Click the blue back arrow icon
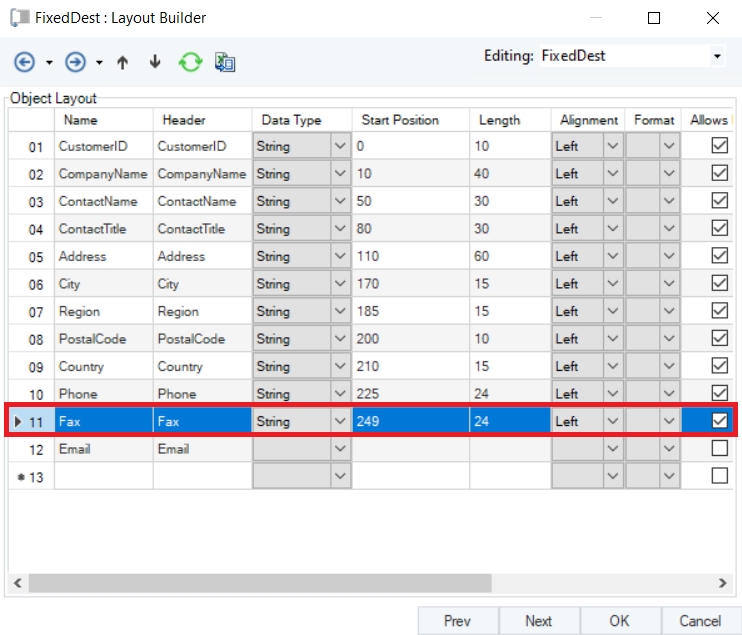Viewport: 742px width, 635px height. [x=24, y=62]
